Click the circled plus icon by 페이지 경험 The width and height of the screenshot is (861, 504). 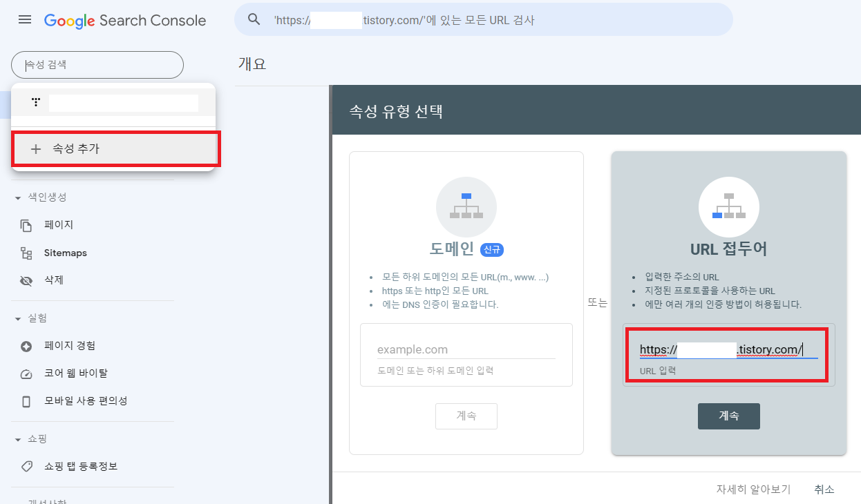(x=26, y=347)
